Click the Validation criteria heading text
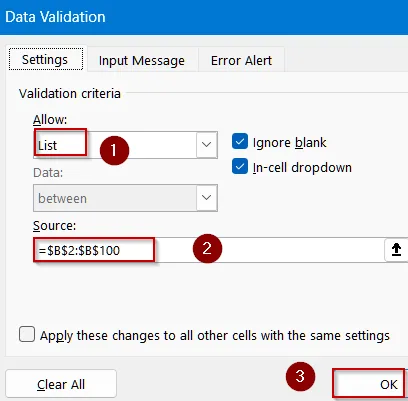 pos(70,93)
